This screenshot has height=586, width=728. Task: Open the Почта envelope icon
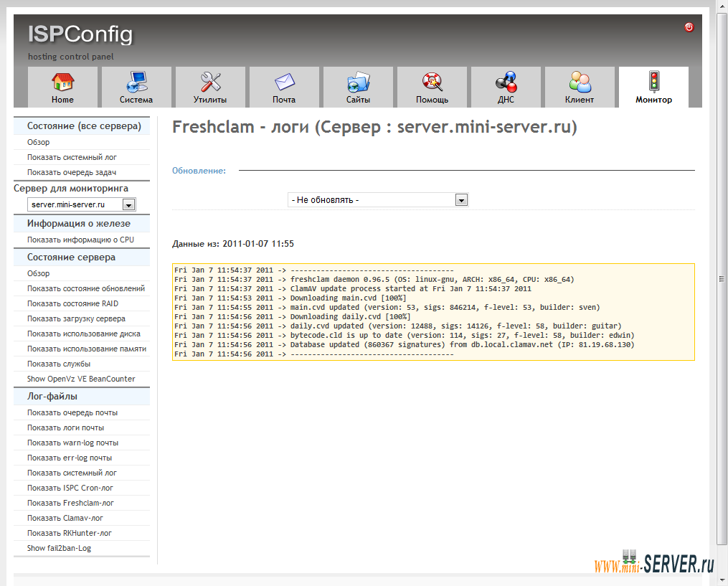tap(284, 82)
